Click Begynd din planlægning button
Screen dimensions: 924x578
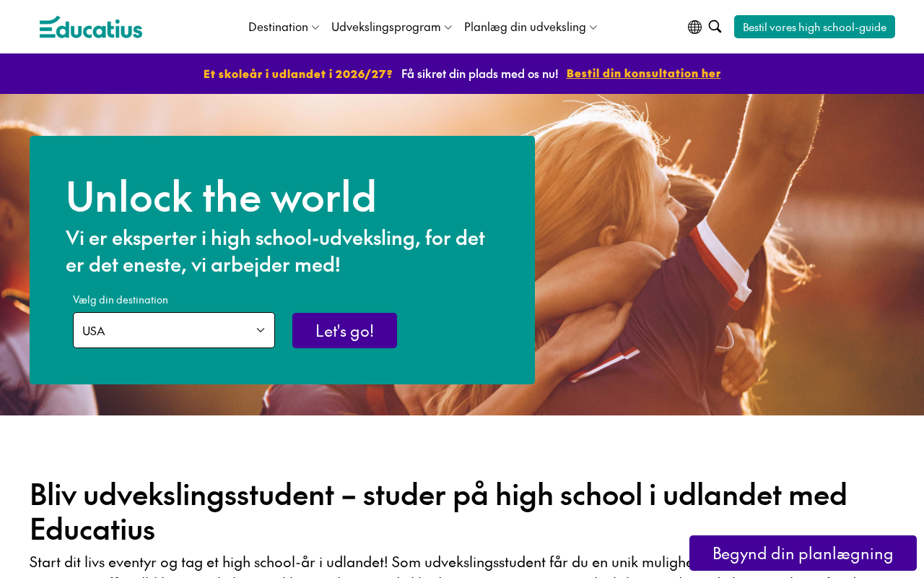(x=803, y=553)
